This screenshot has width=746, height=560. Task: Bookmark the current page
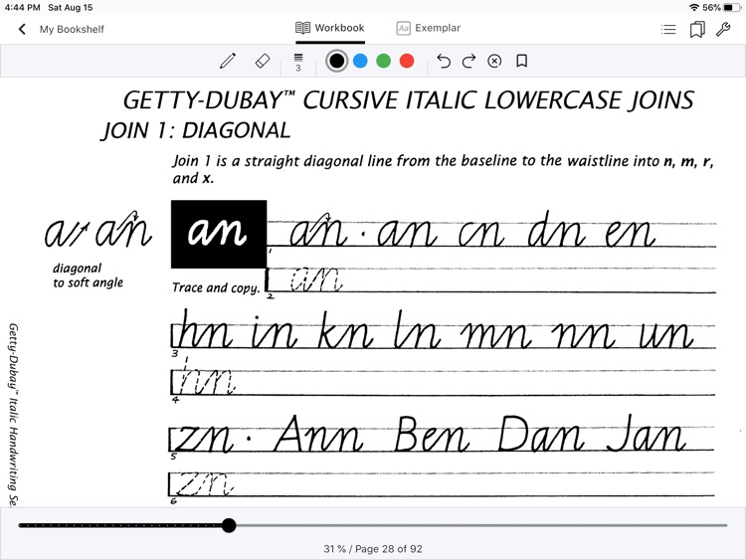[522, 61]
